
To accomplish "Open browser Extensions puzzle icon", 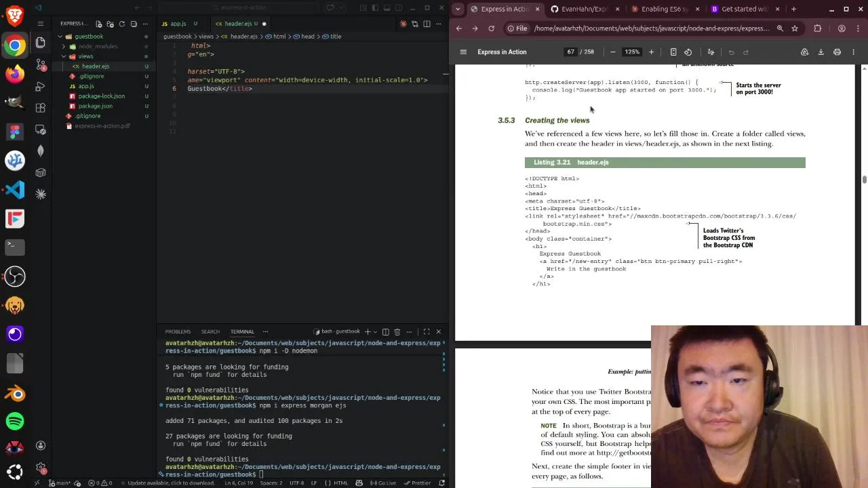I will (x=817, y=28).
